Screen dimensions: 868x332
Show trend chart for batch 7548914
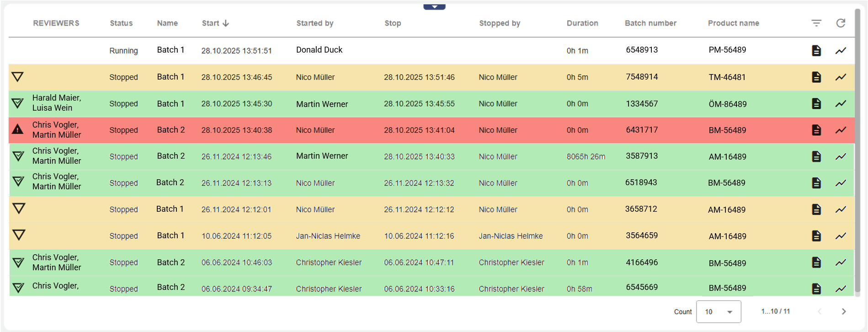click(x=841, y=77)
